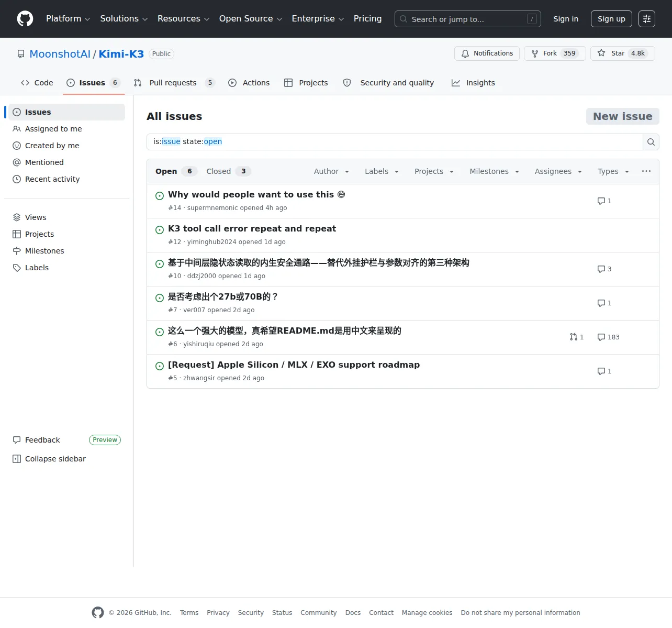The height and width of the screenshot is (628, 672).
Task: Expand the Resources dropdown
Action: (184, 19)
